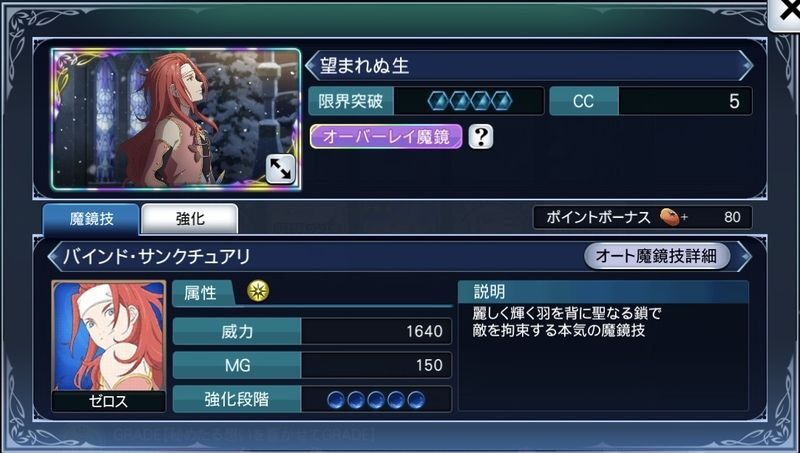Screen dimensions: 800x453
Task: Expand the card artwork with the arrows icon
Action: (x=280, y=169)
